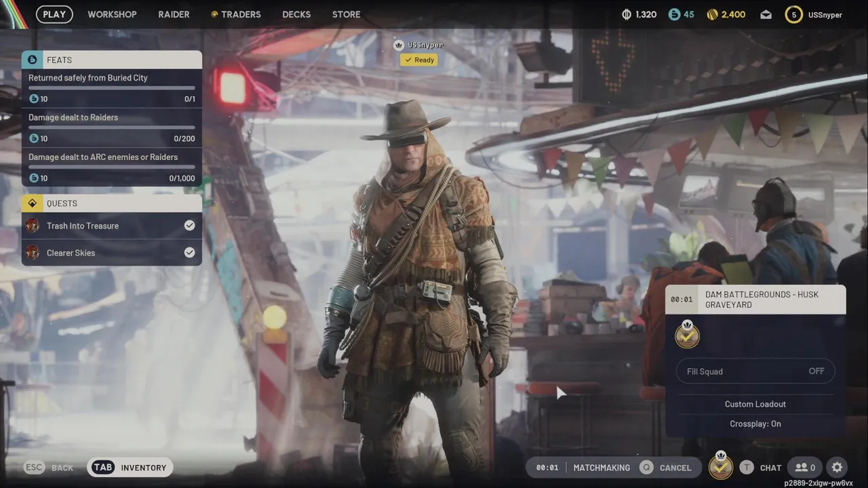Click the feat reward icon under Damage dealt to Raiders
Screen dimensions: 868x488
[x=34, y=138]
